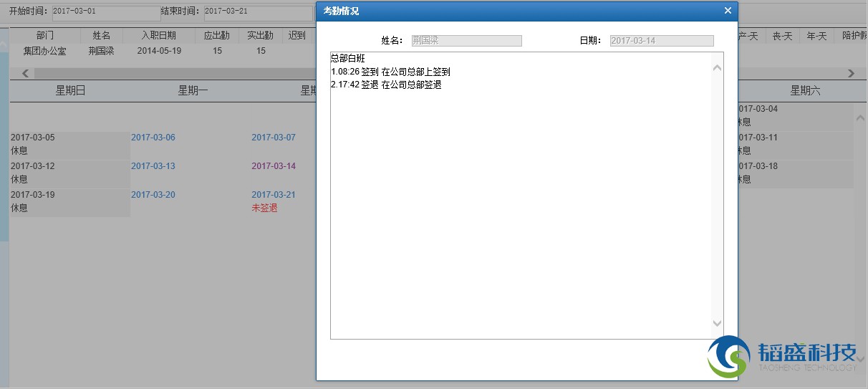Click the 2017-03-11 Saturday cell
Viewport: 868px width, 389px height.
pos(796,144)
